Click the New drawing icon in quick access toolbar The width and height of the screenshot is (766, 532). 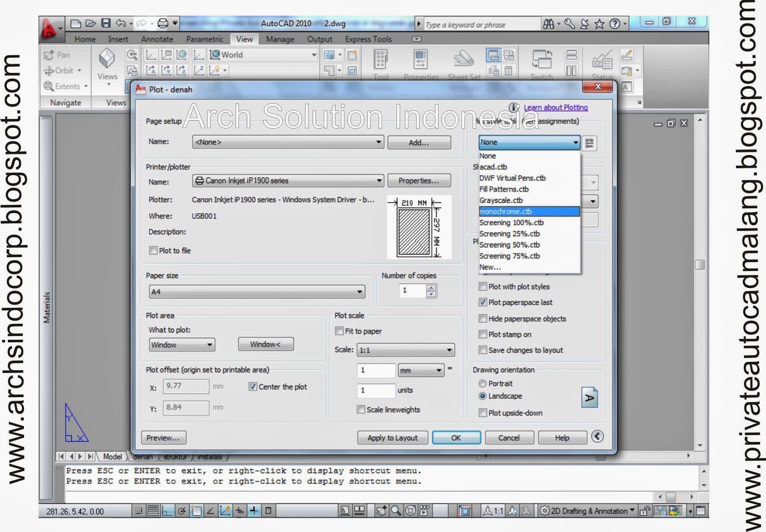tap(76, 23)
